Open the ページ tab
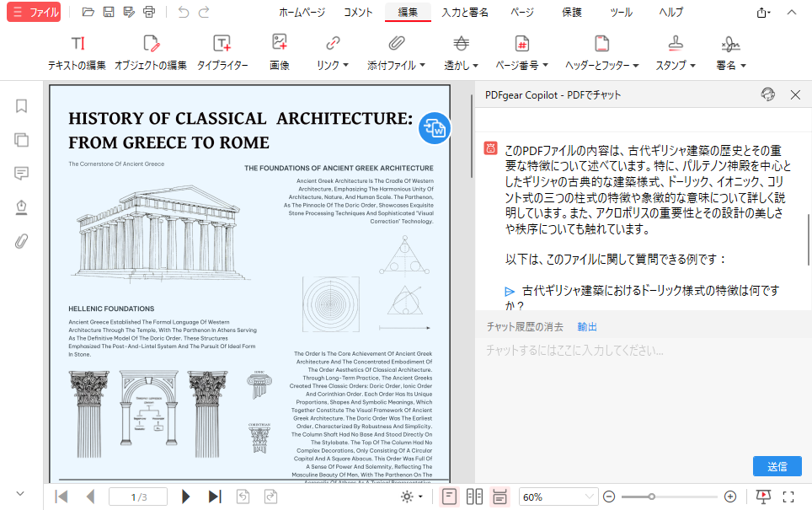 pyautogui.click(x=522, y=12)
